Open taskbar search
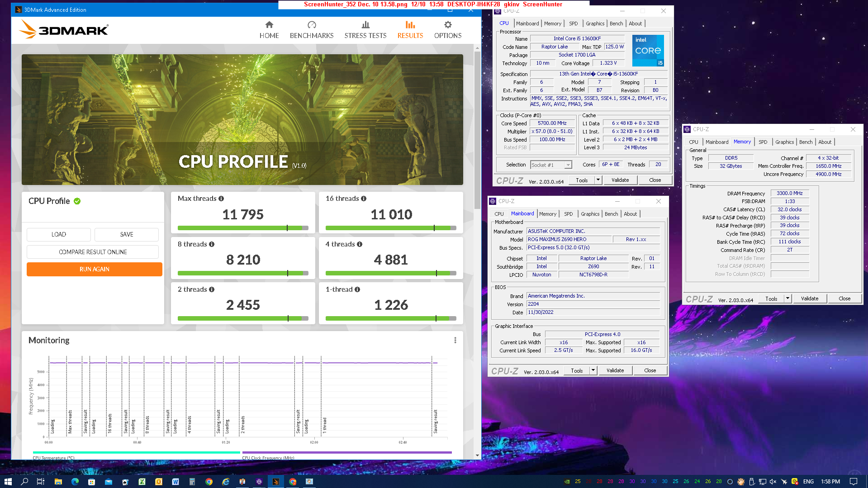This screenshot has width=868, height=488. click(x=24, y=481)
